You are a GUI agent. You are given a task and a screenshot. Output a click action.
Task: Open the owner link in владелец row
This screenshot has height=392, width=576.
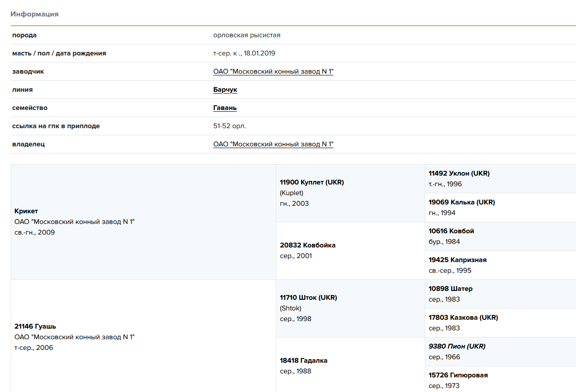273,144
